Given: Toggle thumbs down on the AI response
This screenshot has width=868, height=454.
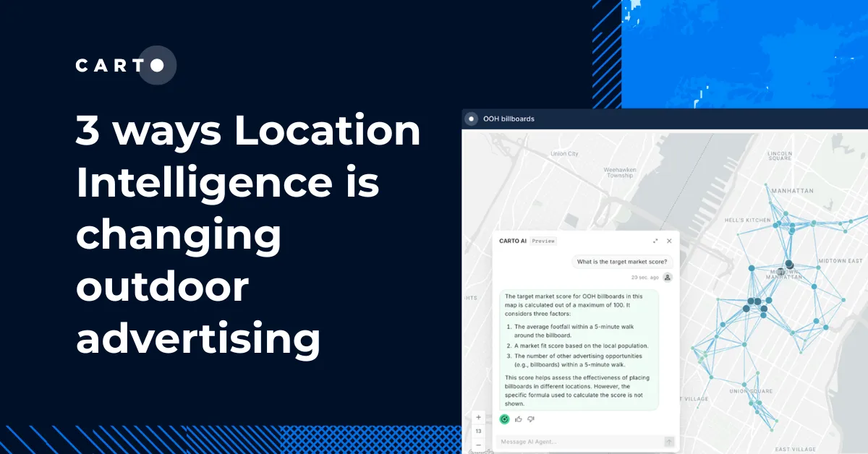Looking at the screenshot, I should click(530, 419).
